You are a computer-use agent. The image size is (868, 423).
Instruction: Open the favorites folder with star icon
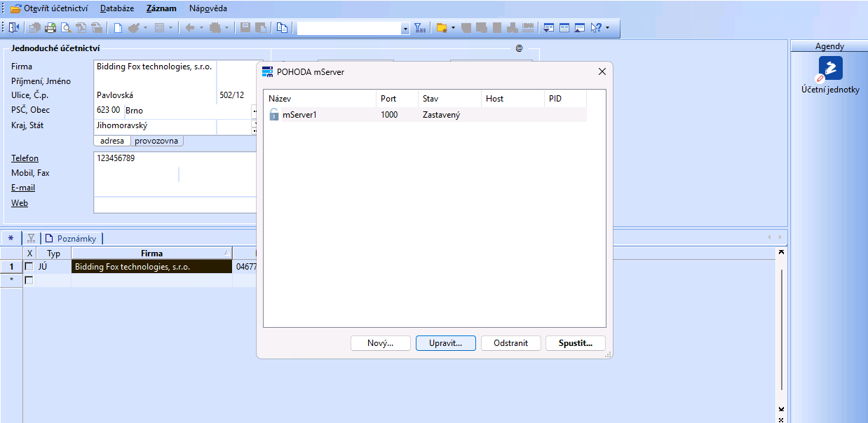click(x=442, y=28)
